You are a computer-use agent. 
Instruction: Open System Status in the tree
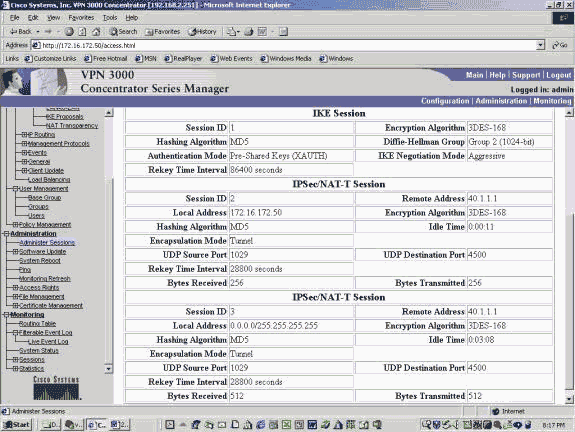pyautogui.click(x=39, y=351)
